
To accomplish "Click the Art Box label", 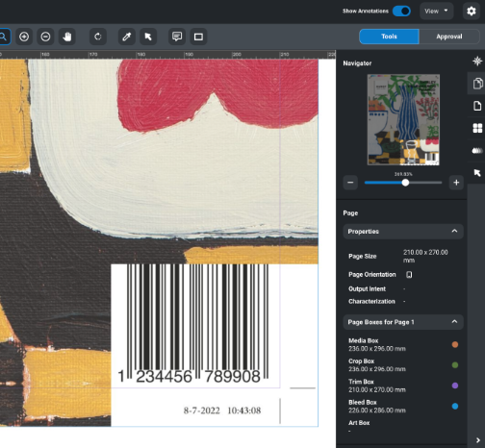I will pos(359,423).
